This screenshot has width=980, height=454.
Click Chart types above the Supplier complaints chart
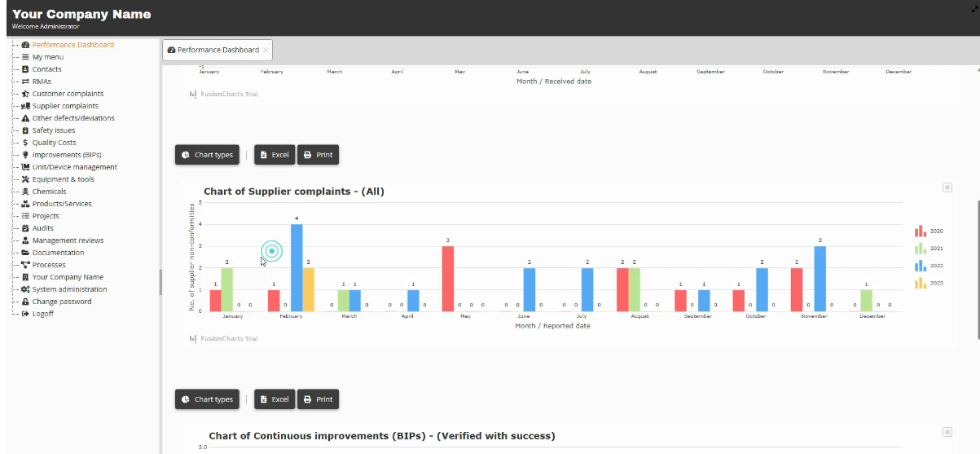click(x=207, y=155)
